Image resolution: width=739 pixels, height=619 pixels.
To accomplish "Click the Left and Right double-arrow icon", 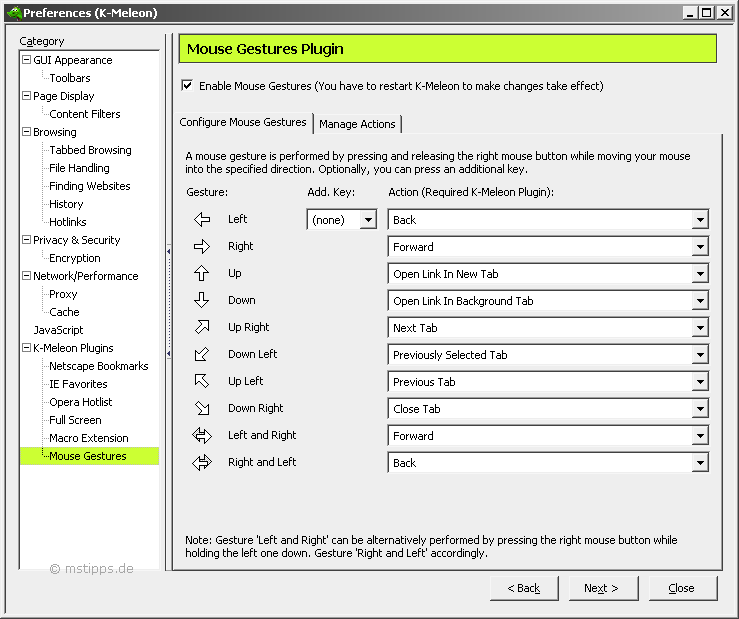I will click(x=202, y=435).
